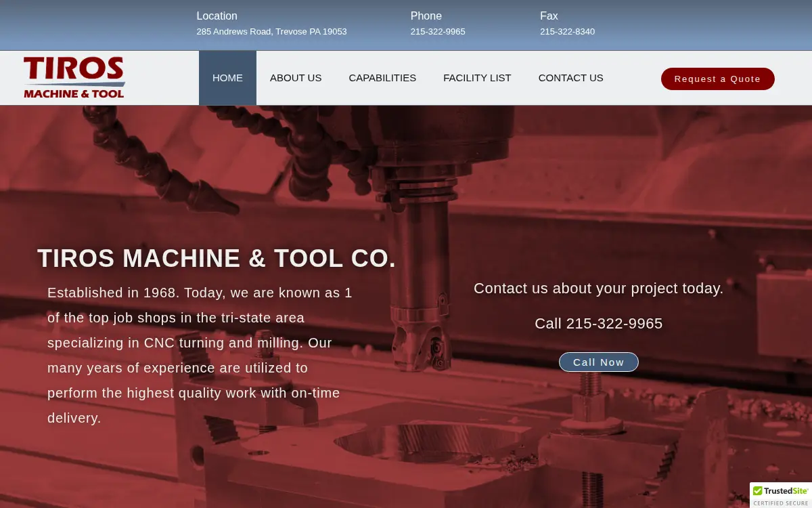Click the Fax heading in top bar

tap(549, 16)
